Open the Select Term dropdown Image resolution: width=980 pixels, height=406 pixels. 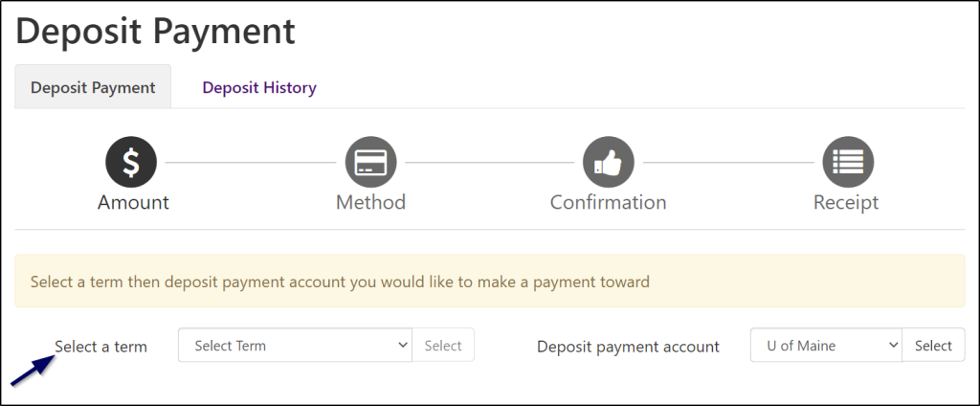295,346
